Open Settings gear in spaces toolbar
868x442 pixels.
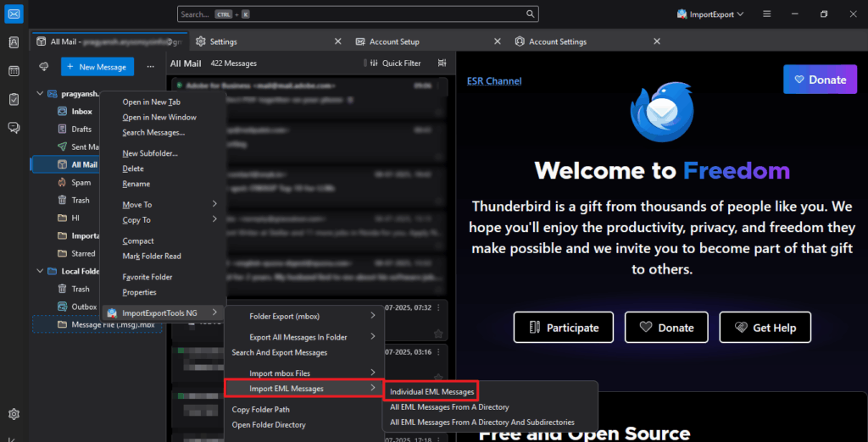14,414
